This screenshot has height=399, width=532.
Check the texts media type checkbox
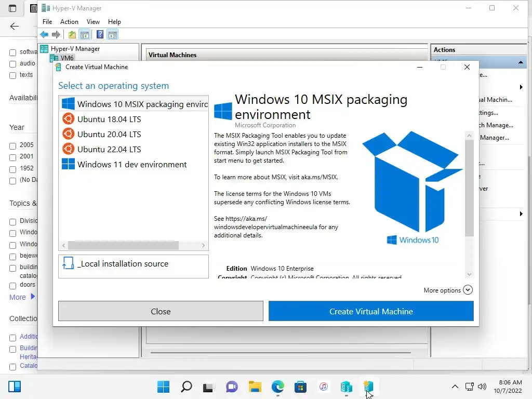tap(13, 75)
